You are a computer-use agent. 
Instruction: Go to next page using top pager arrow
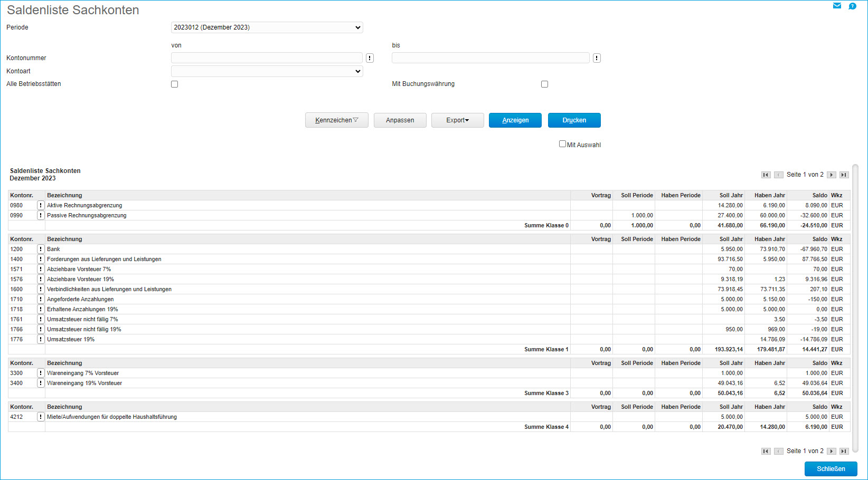[x=832, y=175]
